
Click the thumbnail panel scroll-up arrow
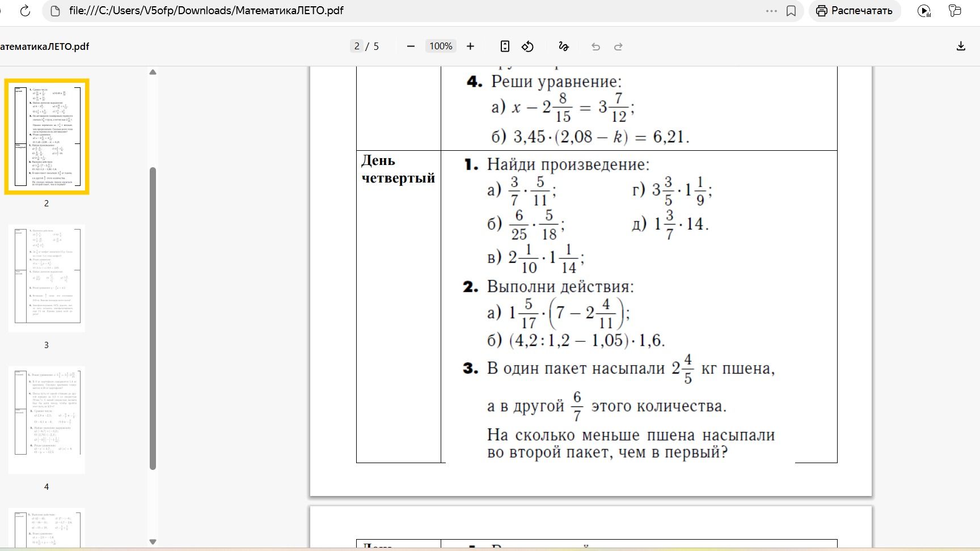[x=153, y=72]
